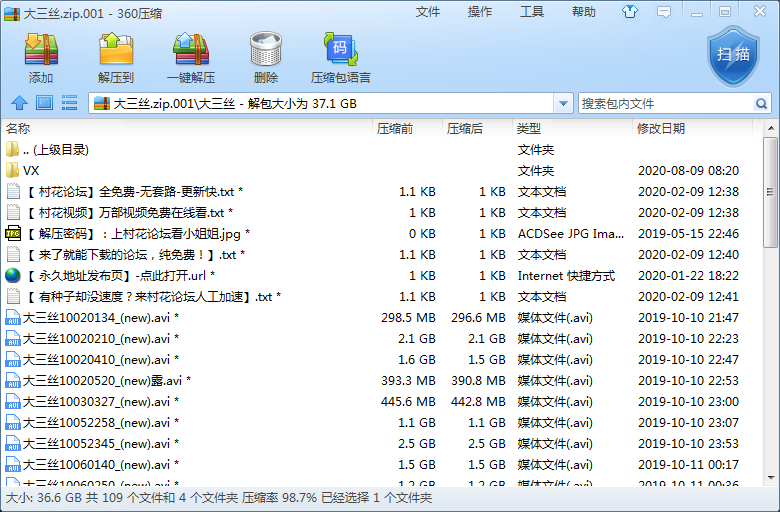Open the 压缩包语言 archive language tool

tap(340, 56)
